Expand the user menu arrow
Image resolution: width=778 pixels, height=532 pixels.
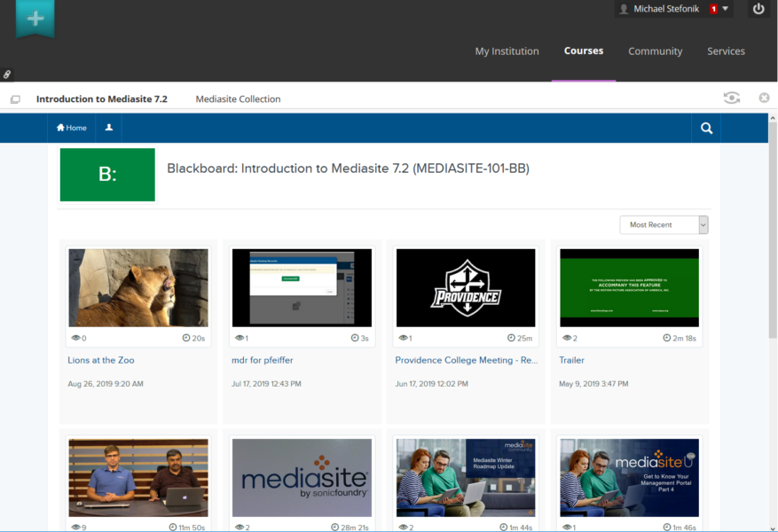click(725, 9)
